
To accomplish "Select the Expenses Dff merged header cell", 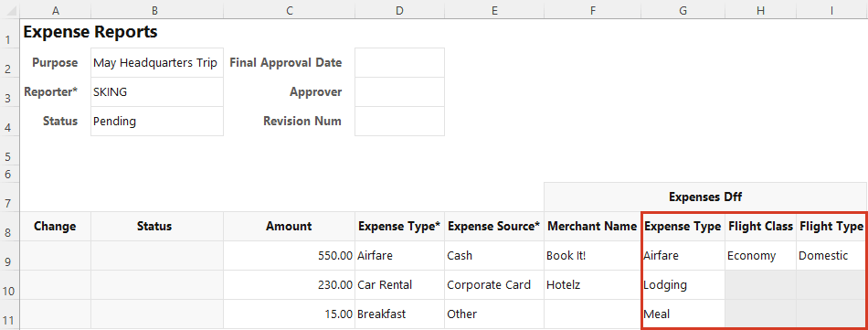I will [x=705, y=197].
